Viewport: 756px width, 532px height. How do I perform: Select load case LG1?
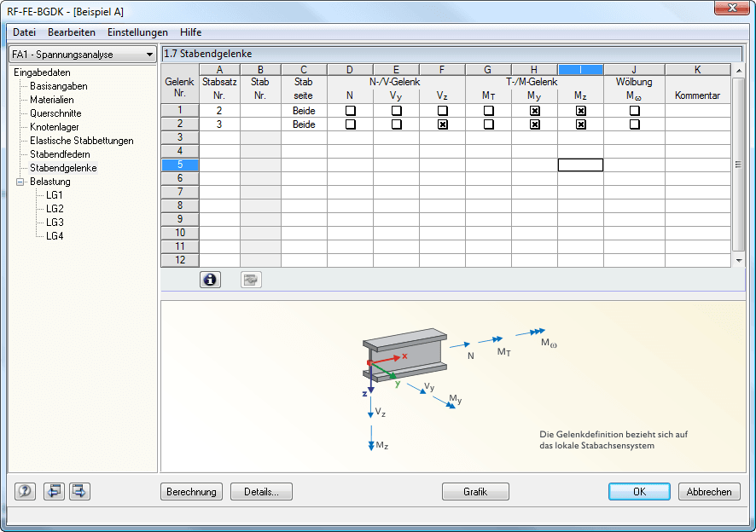tap(55, 195)
